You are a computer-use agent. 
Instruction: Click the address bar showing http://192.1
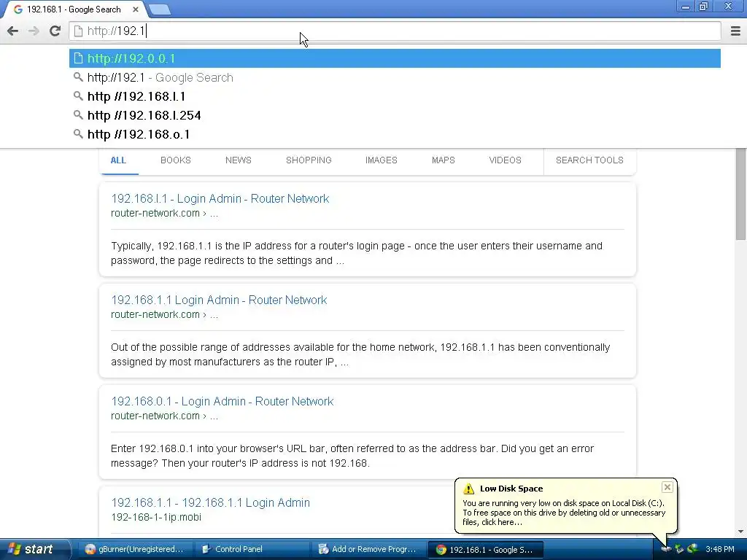coord(395,31)
